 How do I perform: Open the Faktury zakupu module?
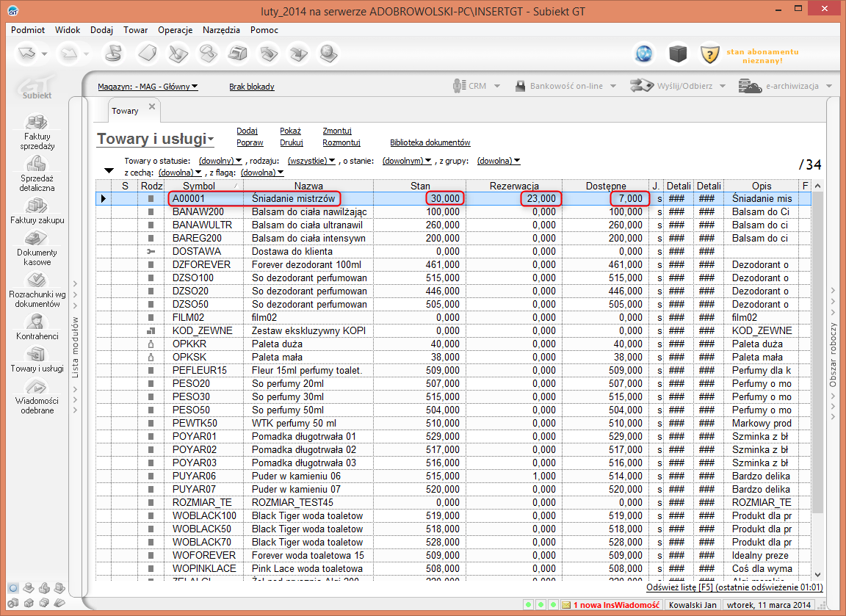37,211
